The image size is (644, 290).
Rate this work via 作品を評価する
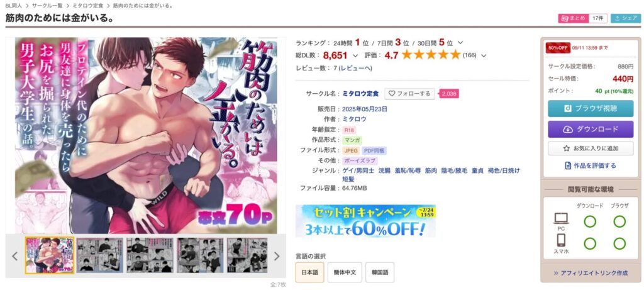click(591, 166)
